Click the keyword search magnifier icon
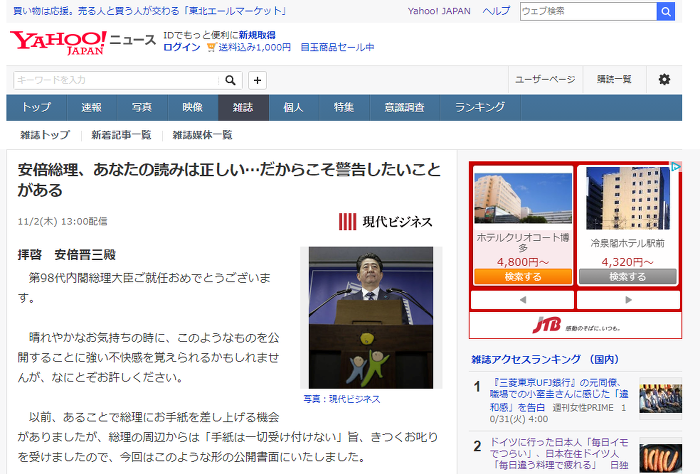This screenshot has height=474, width=700. [x=231, y=80]
